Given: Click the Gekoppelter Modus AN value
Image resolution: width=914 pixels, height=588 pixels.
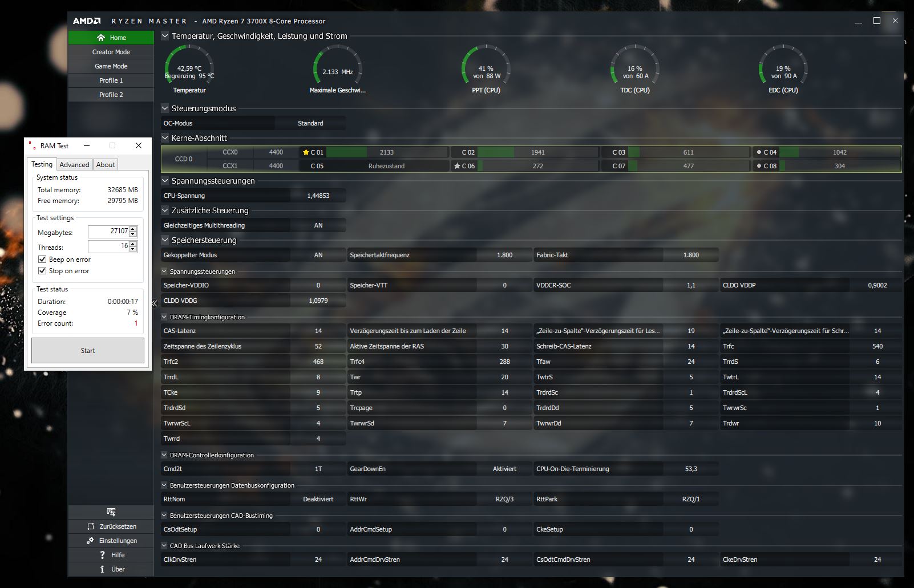Looking at the screenshot, I should coord(318,255).
